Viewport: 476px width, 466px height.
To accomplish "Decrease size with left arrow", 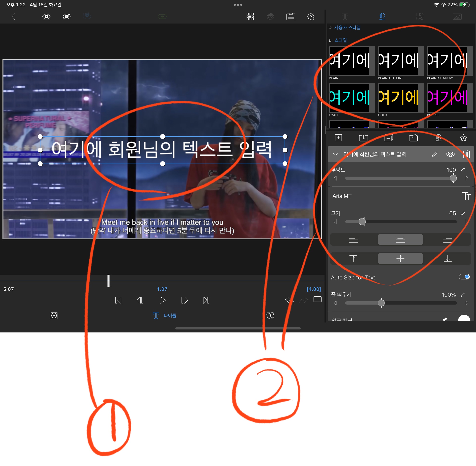I will tap(335, 222).
